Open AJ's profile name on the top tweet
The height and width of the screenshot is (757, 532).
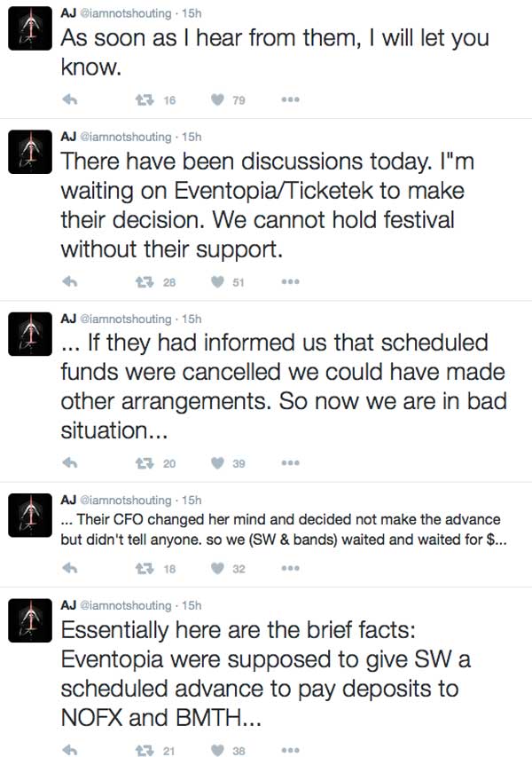pyautogui.click(x=67, y=12)
